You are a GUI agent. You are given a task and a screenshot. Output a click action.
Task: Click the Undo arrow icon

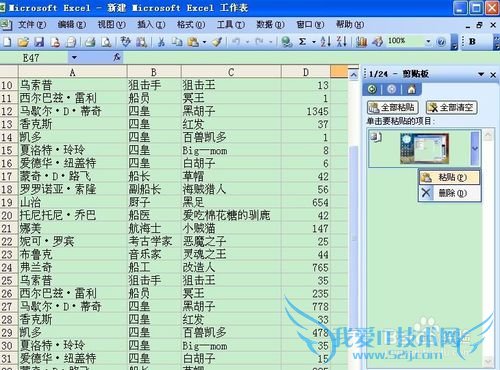236,42
